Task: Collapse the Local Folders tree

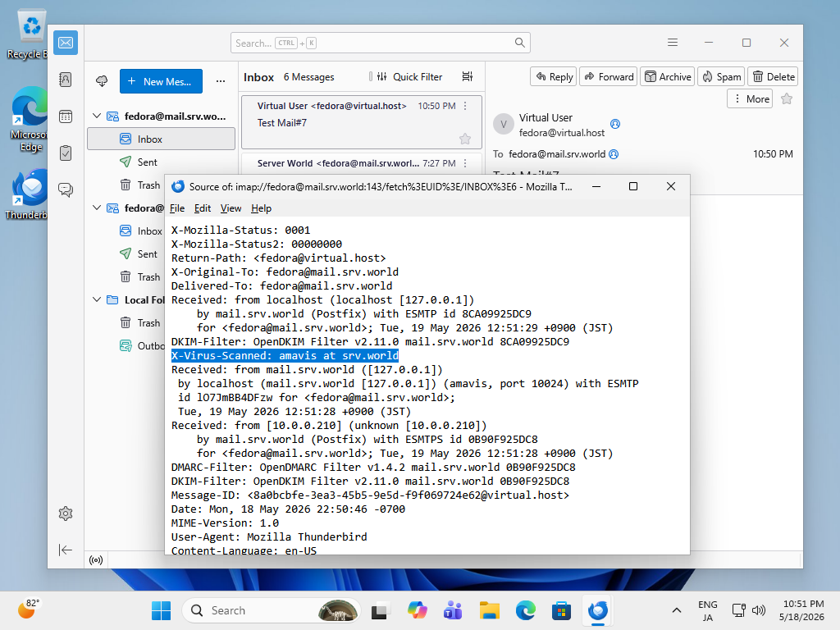Action: (x=97, y=300)
